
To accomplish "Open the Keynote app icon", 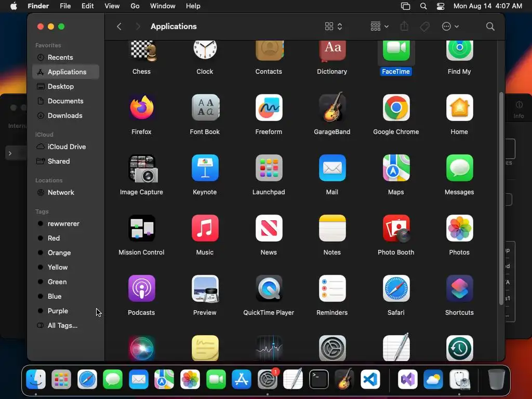I will [205, 168].
